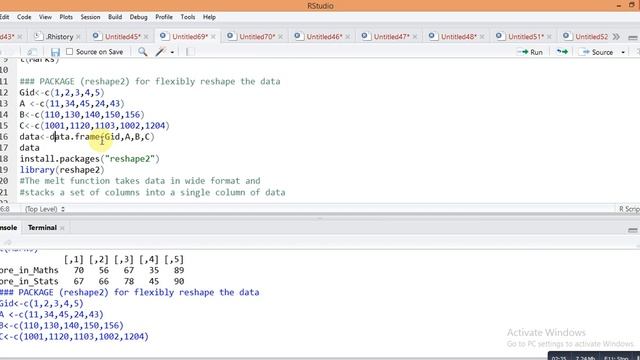The height and width of the screenshot is (360, 640).
Task: Close the Untitled47 tab
Action: click(415, 37)
